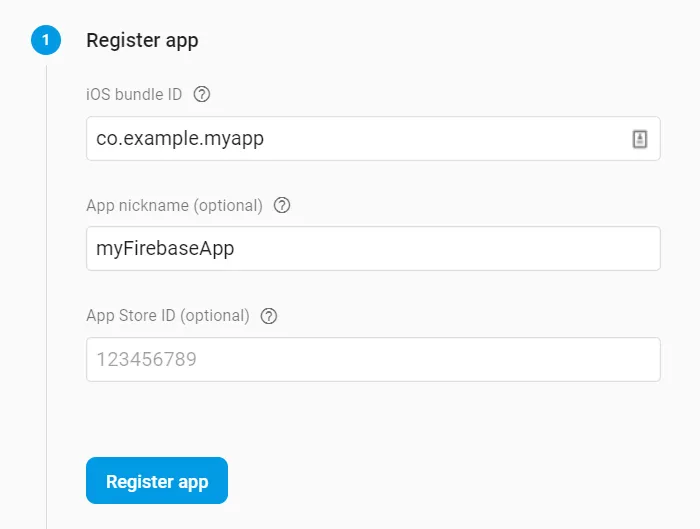The width and height of the screenshot is (700, 529).
Task: Click the vertical stepper line under step 1
Action: (46, 297)
